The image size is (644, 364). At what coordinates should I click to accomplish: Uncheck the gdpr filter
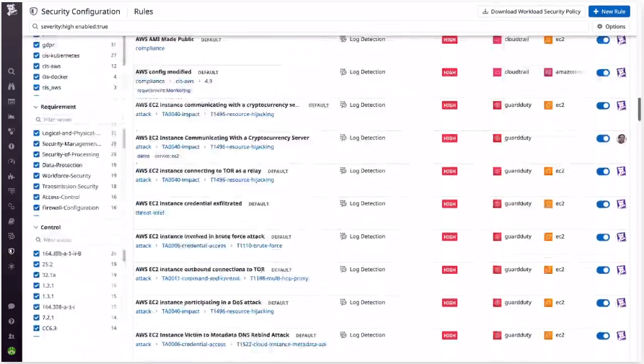click(x=37, y=45)
